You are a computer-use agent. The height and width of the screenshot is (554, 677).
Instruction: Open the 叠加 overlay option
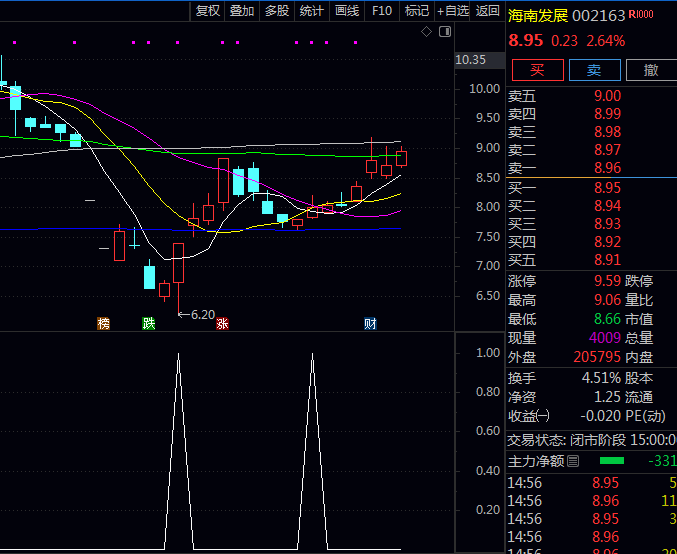(x=241, y=11)
